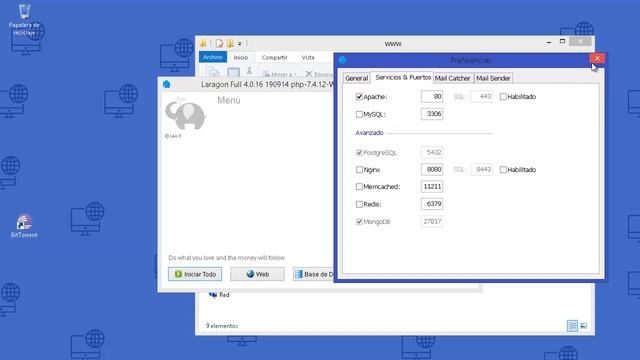Click the Mover a button in Explorer ribbon
Image resolution: width=640 pixels, height=360 pixels.
tap(279, 74)
